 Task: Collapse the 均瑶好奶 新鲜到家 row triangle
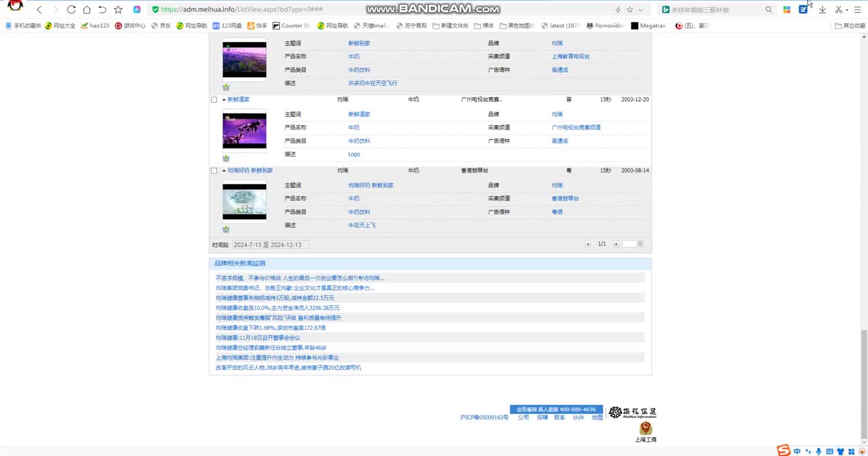pyautogui.click(x=224, y=171)
